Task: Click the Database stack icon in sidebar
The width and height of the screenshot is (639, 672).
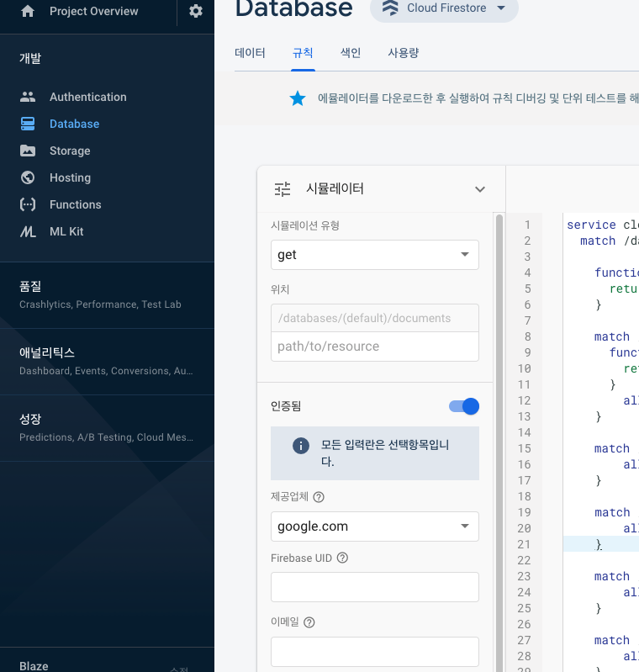Action: [28, 124]
